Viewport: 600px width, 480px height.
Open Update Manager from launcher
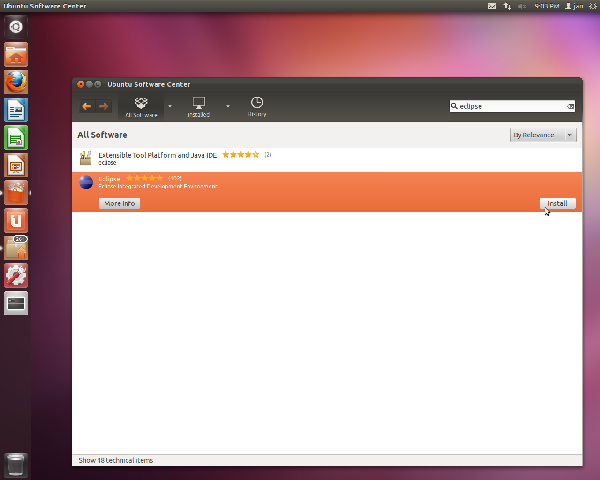pyautogui.click(x=16, y=248)
